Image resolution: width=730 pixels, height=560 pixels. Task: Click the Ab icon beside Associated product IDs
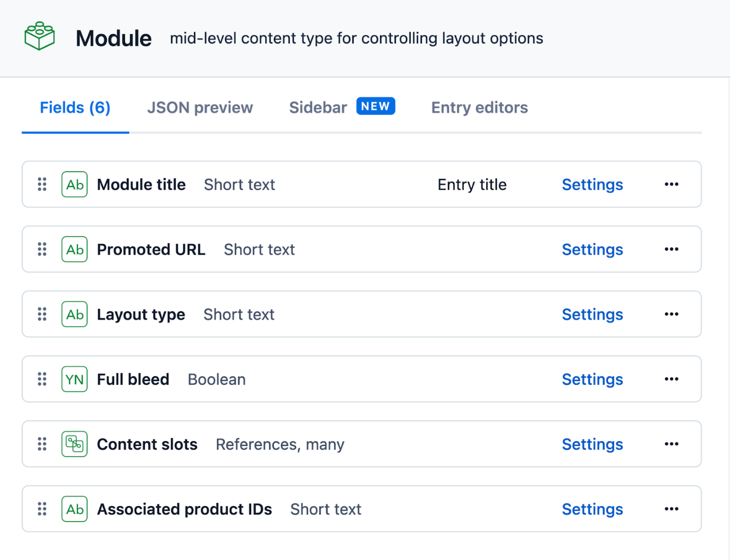[x=75, y=509]
